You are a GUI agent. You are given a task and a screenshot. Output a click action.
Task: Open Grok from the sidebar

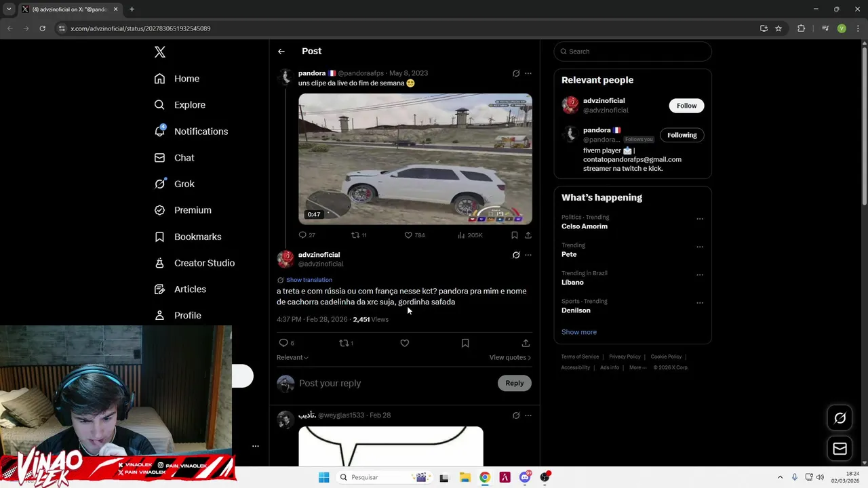point(174,184)
